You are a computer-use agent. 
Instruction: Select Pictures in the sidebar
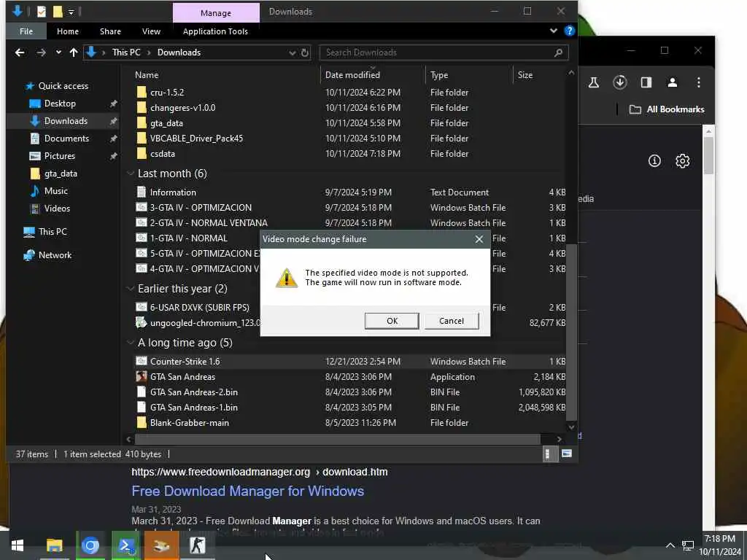coord(59,156)
